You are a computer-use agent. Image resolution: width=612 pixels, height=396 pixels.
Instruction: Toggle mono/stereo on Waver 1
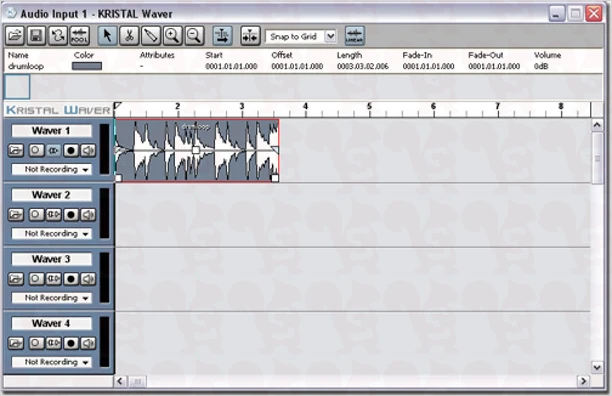53,151
